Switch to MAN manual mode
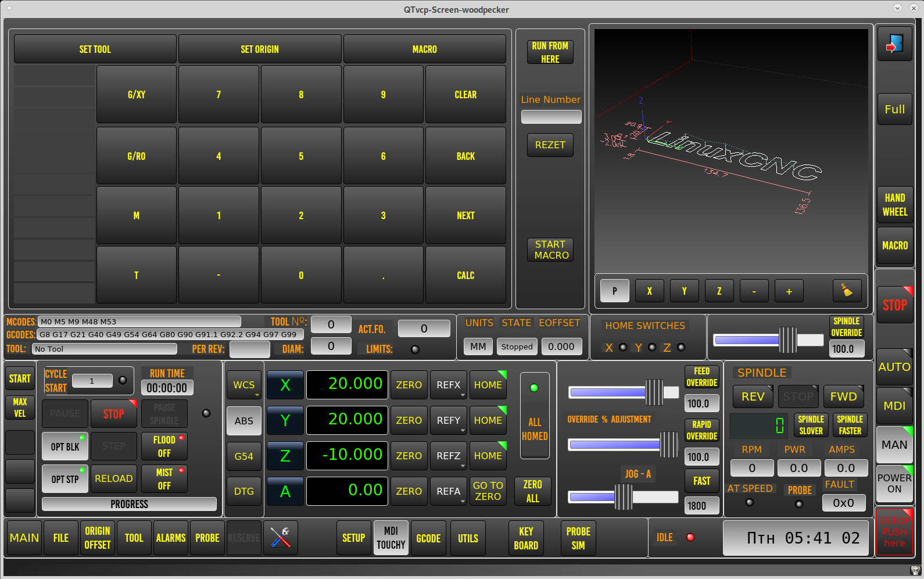The width and height of the screenshot is (924, 579). (894, 445)
